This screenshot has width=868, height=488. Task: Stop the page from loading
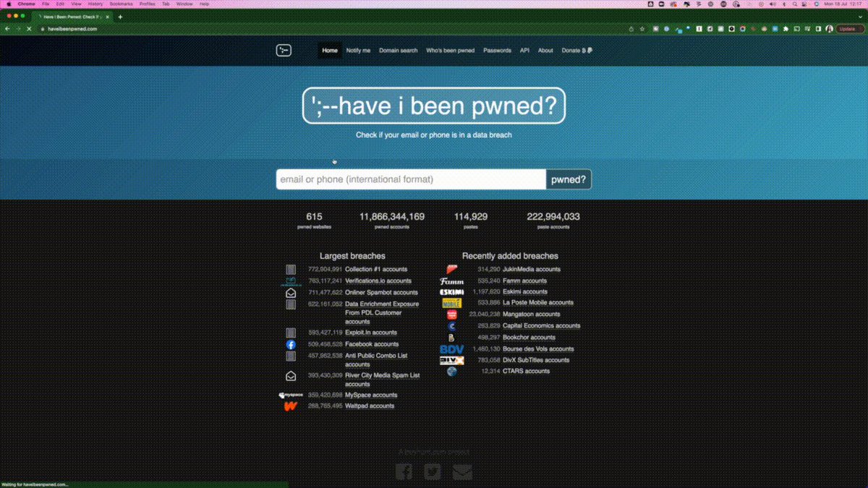(x=28, y=29)
